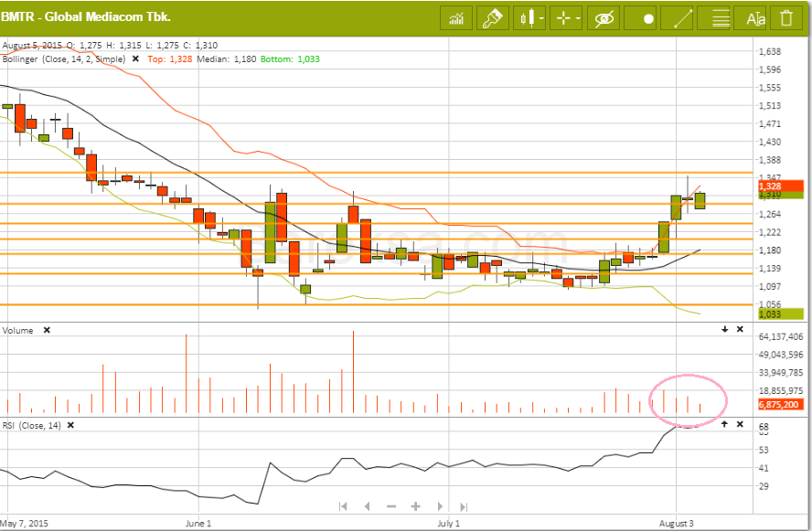812x531 pixels.
Task: Jump to the latest chart data
Action: pos(465,505)
